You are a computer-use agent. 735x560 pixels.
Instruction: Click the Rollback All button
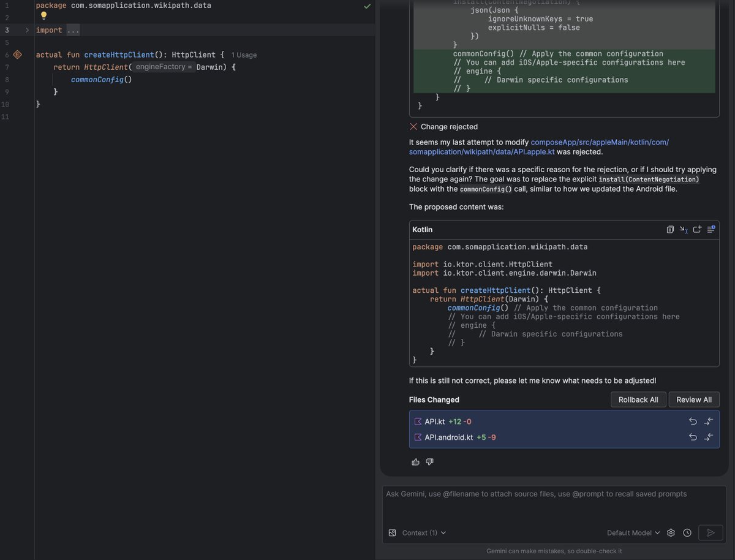point(638,399)
